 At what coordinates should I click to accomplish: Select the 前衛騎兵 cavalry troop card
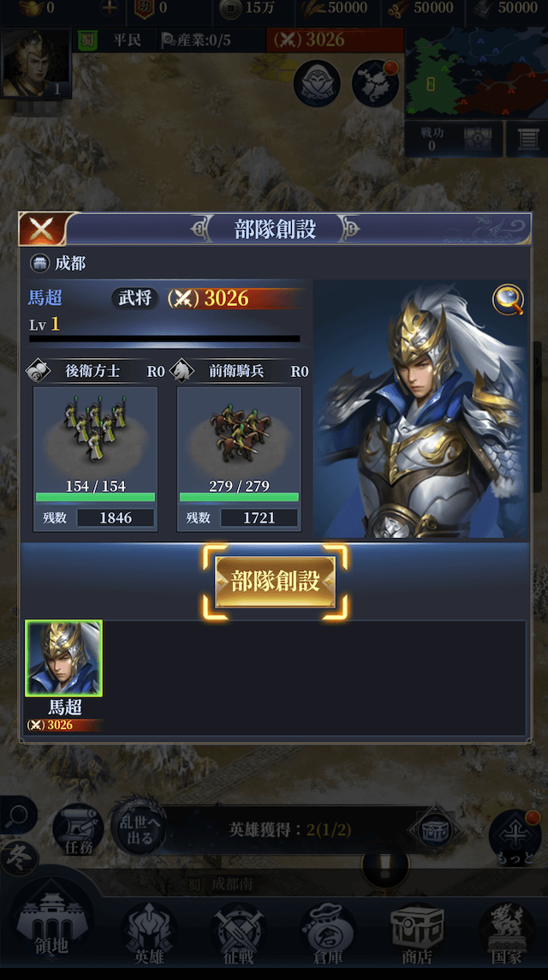coord(239,459)
